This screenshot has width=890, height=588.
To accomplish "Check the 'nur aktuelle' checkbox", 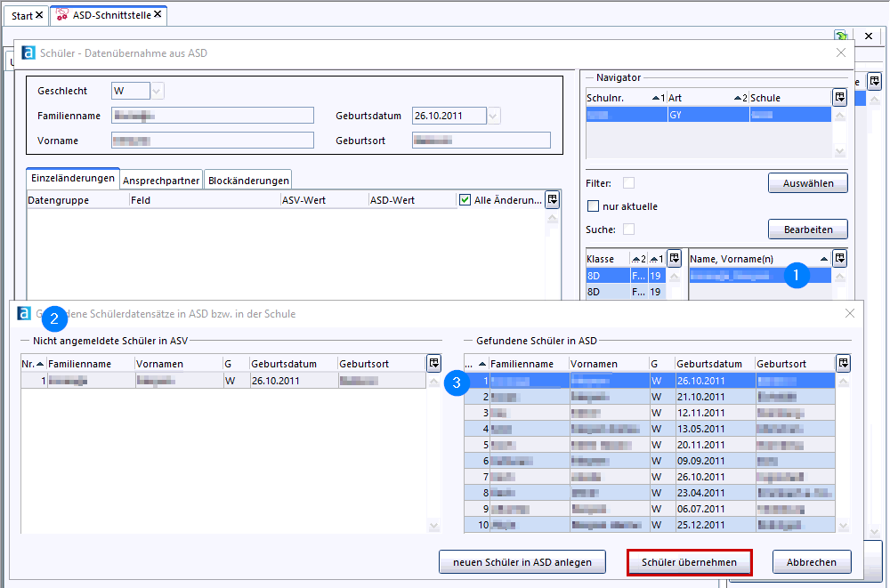I will [x=594, y=206].
